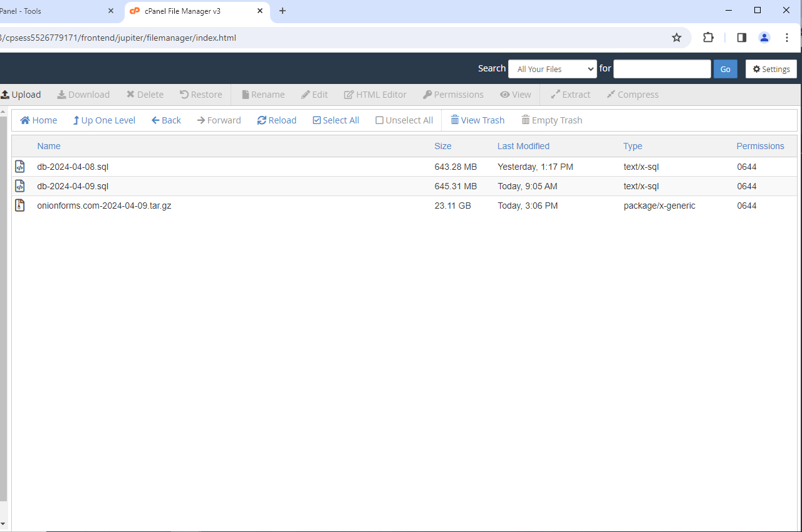Screen dimensions: 802x532
Task: Open file manager Settings
Action: coord(771,69)
